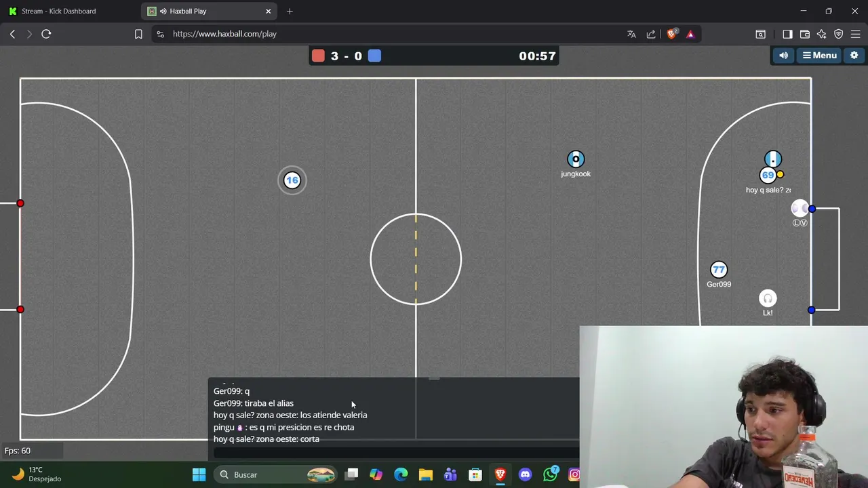
Task: Reload the Haxball page
Action: coord(46,34)
